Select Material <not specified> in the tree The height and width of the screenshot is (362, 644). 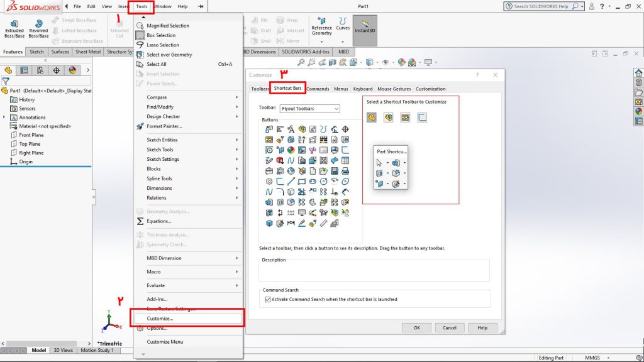(x=45, y=126)
